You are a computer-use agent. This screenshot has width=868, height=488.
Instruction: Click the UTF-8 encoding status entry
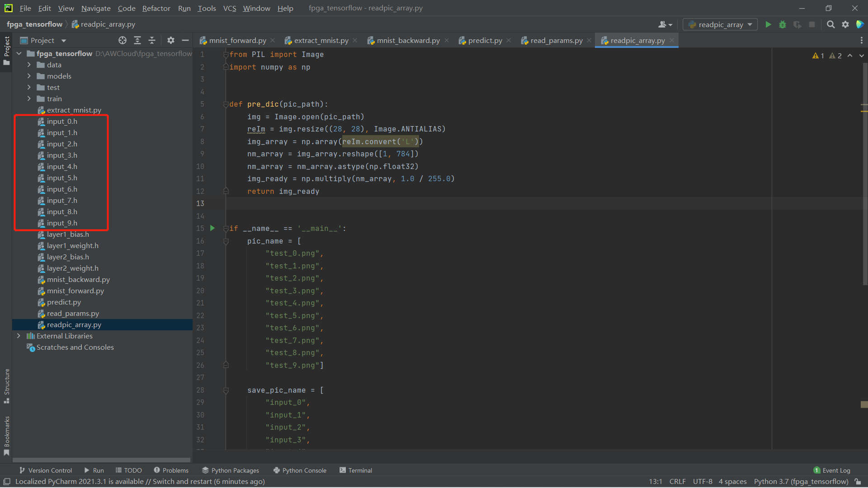click(x=703, y=482)
